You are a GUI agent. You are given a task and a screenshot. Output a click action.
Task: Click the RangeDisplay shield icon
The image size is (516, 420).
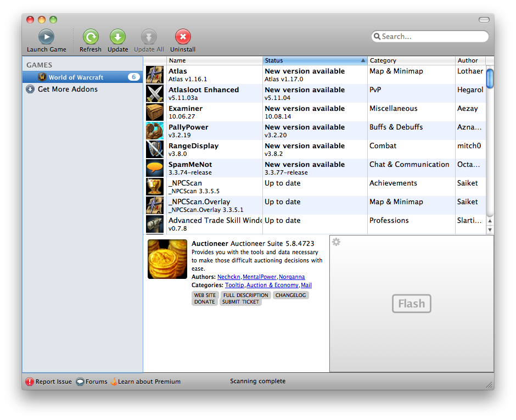[155, 149]
